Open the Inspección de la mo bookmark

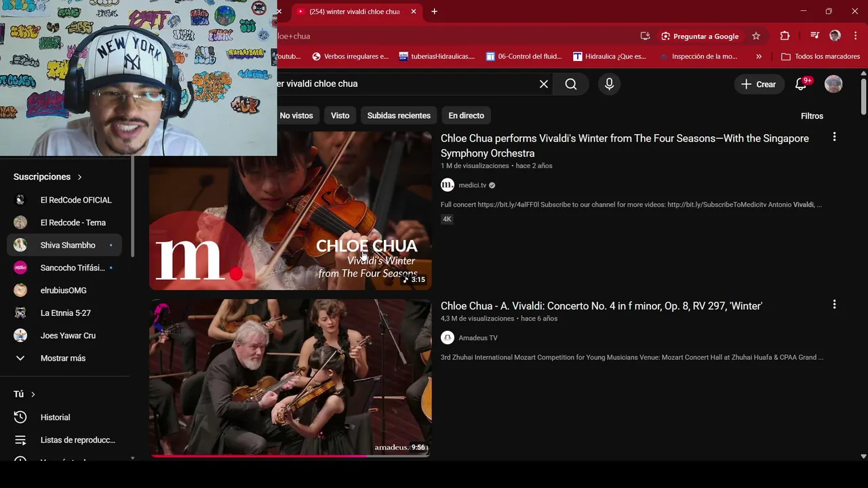(x=698, y=56)
